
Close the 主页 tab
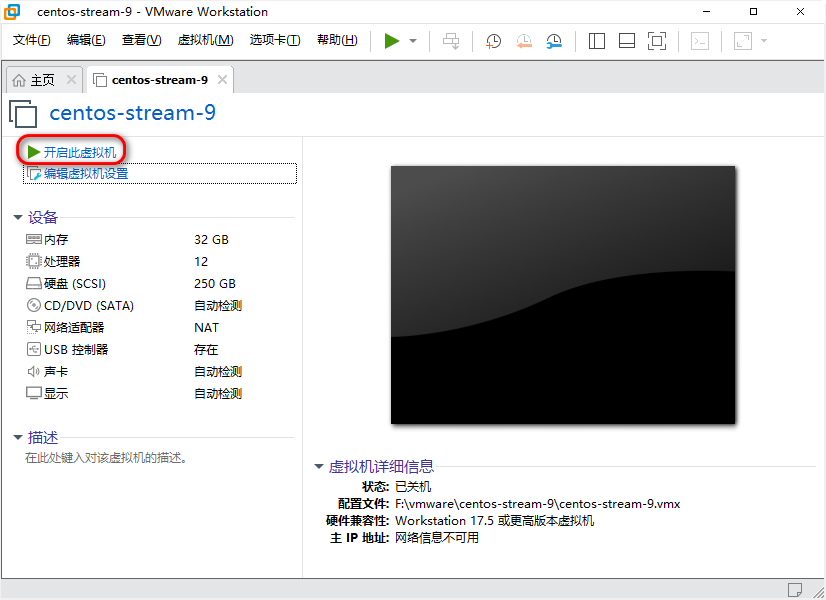[71, 80]
